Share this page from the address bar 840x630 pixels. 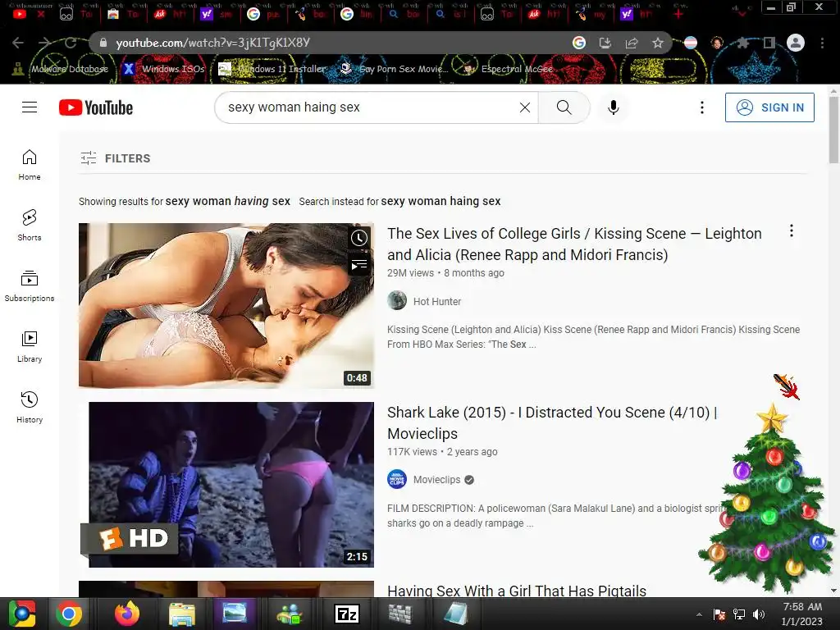pos(632,43)
